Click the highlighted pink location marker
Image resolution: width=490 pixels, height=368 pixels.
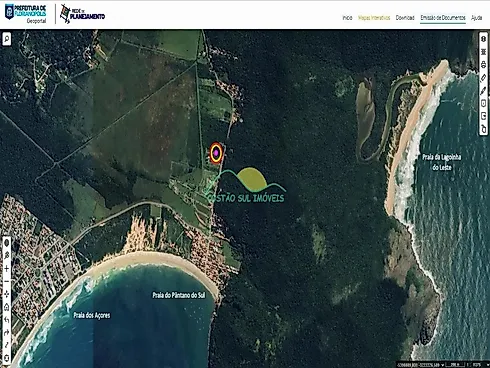(216, 153)
